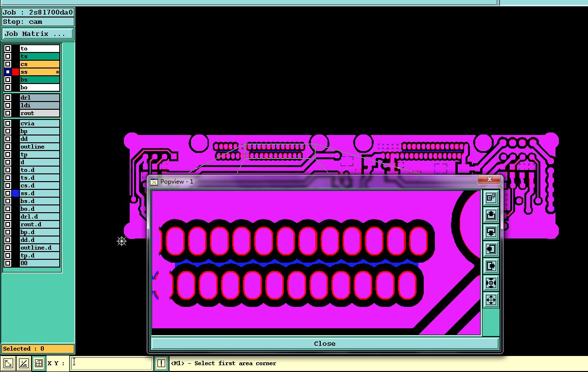Toggle the checkbox for layer to

(8, 49)
